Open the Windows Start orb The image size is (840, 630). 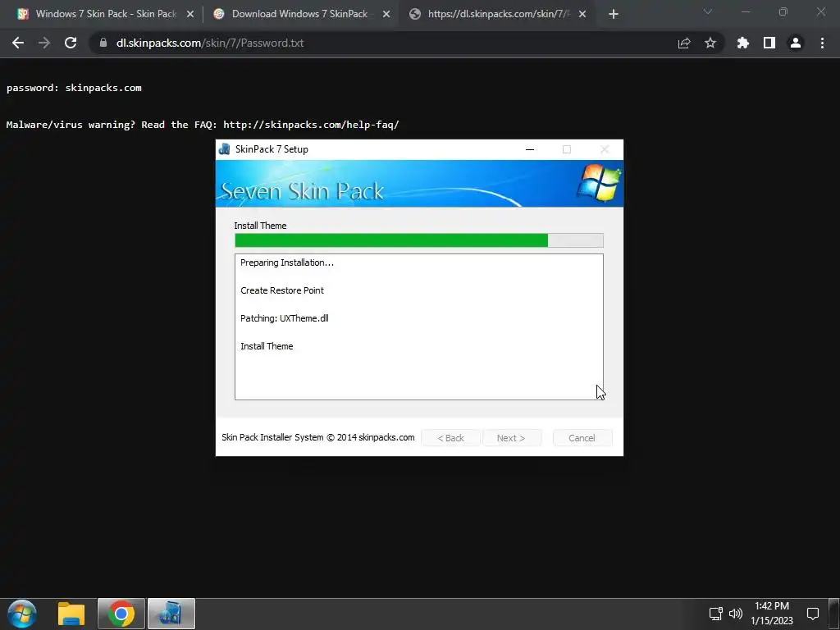tap(22, 614)
